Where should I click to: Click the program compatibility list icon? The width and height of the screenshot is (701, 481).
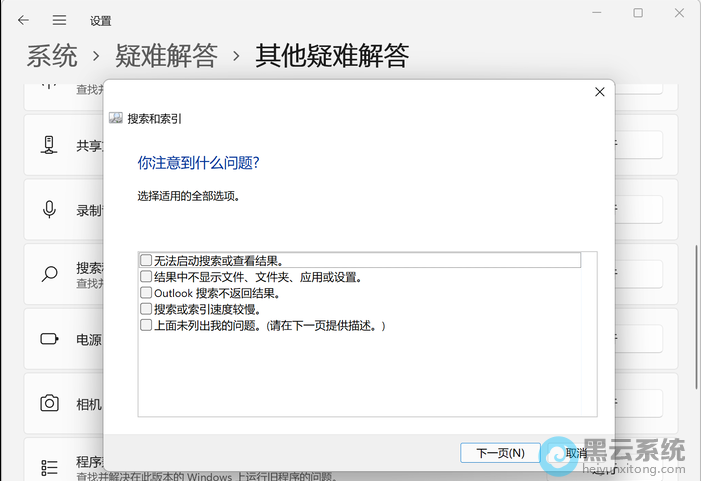[x=49, y=467]
